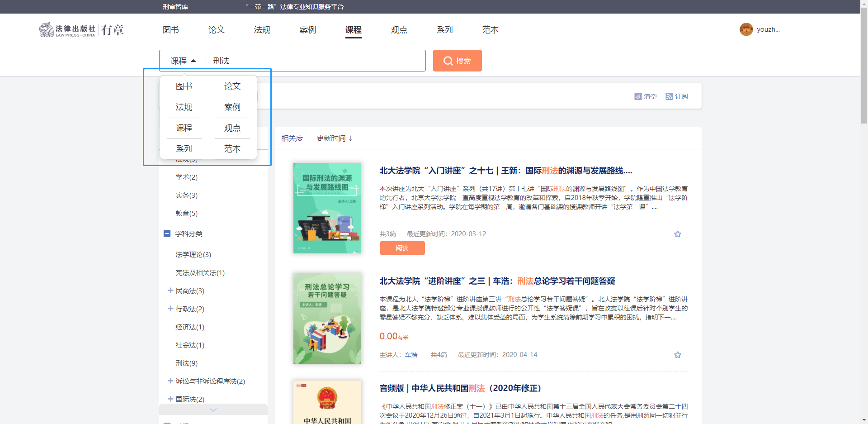Viewport: 868px width, 424px height.
Task: Choose 范本 from the dropdown list
Action: [x=232, y=149]
